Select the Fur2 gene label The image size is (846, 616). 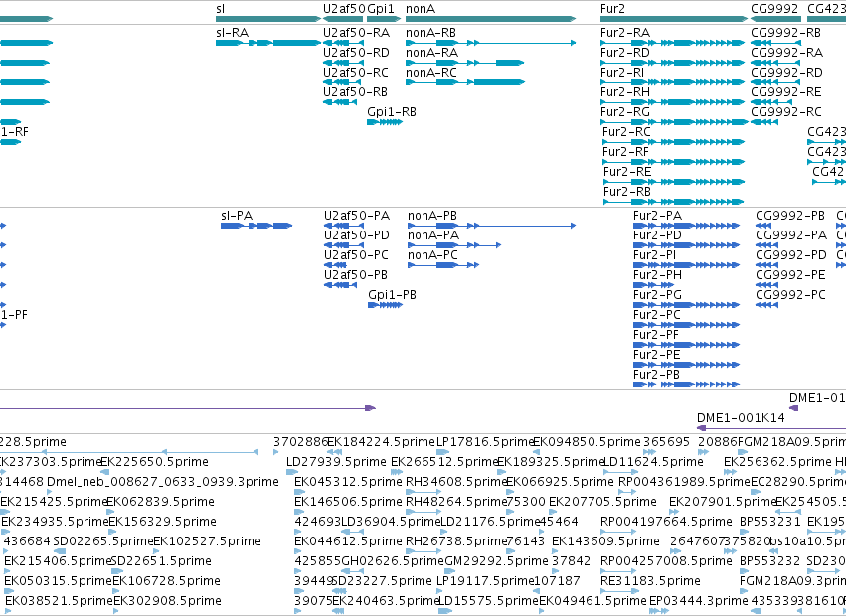pyautogui.click(x=612, y=9)
